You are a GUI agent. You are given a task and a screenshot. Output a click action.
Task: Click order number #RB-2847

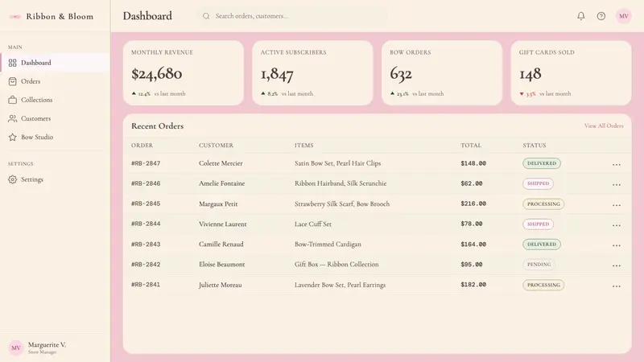146,163
